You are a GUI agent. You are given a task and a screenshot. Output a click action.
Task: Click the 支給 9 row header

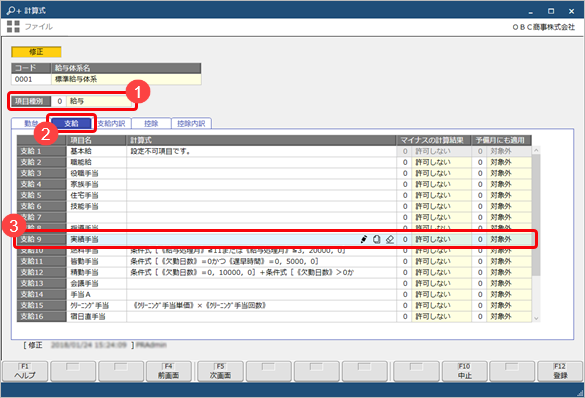[41, 239]
